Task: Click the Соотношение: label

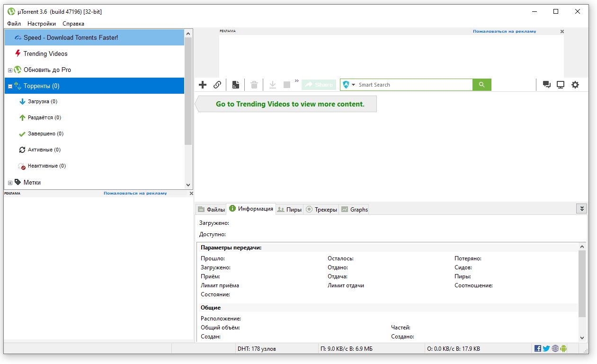Action: coord(473,285)
